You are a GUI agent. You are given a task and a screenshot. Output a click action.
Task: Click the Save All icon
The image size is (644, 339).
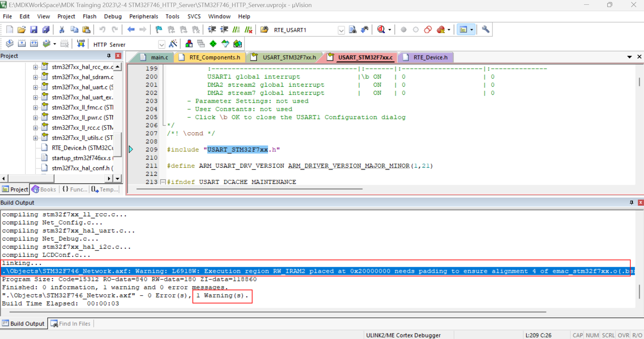(x=46, y=30)
